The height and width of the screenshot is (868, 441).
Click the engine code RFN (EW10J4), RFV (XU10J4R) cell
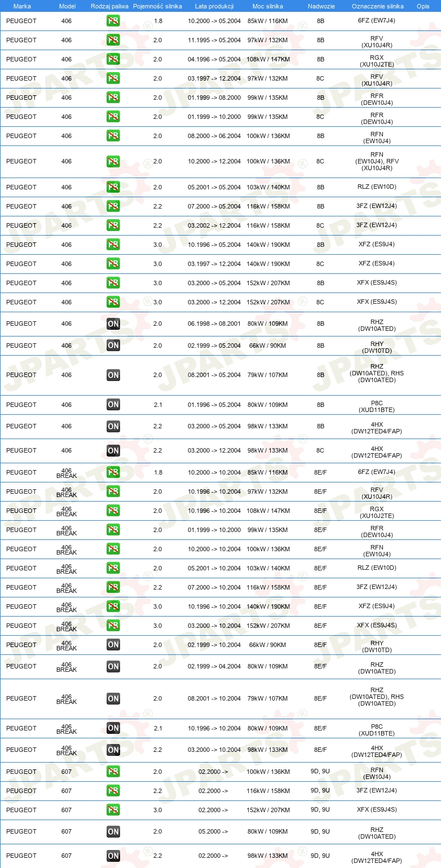(x=377, y=161)
